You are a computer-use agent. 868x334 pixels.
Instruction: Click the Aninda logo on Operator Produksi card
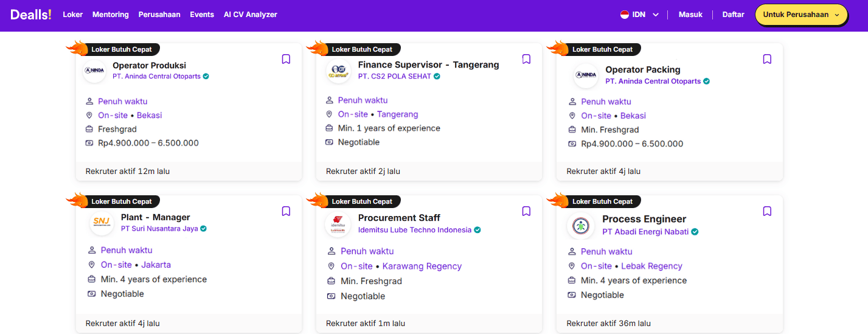[94, 71]
